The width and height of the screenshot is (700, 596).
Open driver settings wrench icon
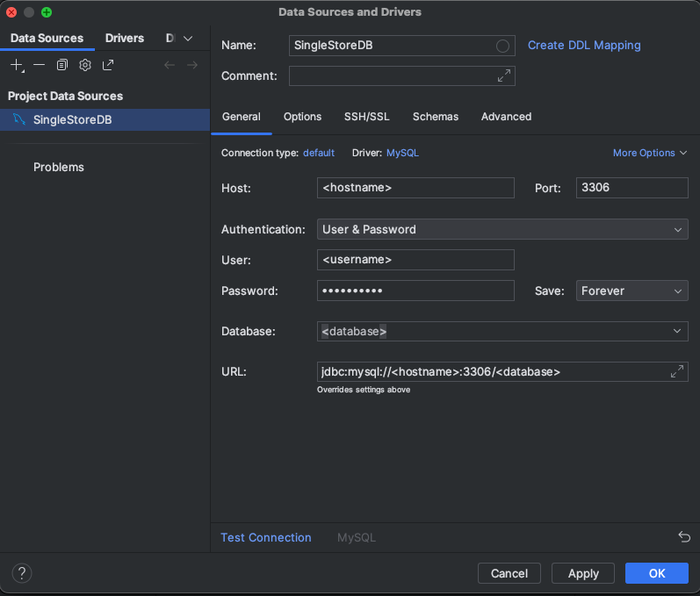coord(85,65)
